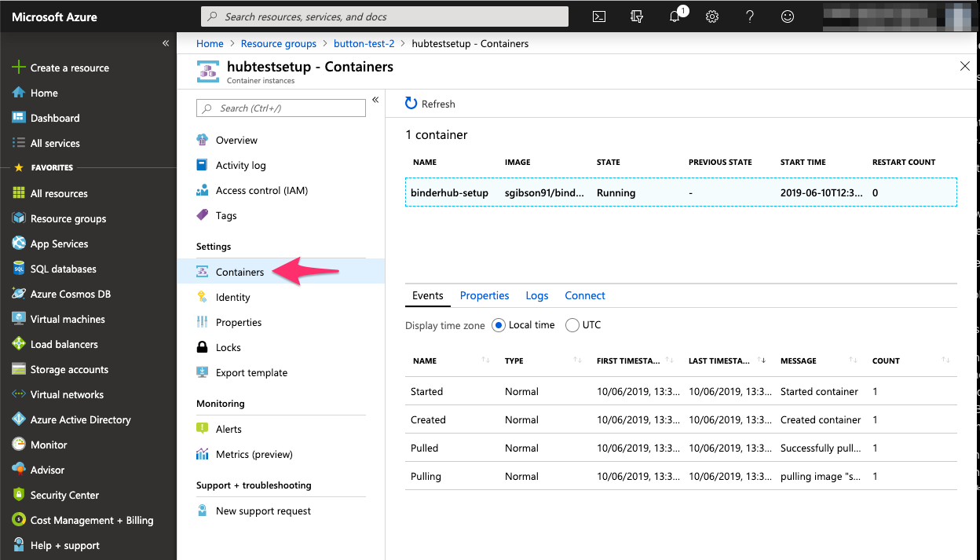The height and width of the screenshot is (560, 980).
Task: Click the Refresh circular arrow icon
Action: tap(411, 104)
